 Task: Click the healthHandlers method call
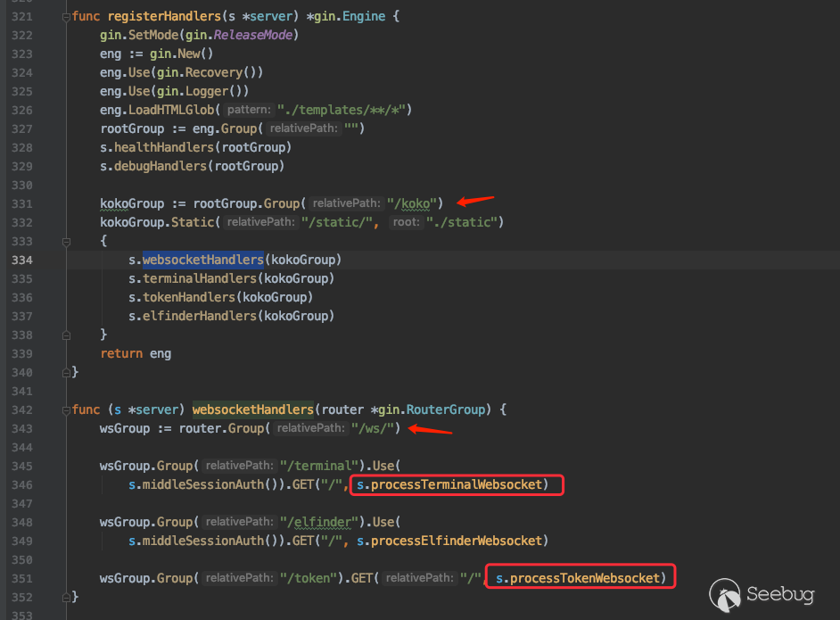pyautogui.click(x=164, y=147)
